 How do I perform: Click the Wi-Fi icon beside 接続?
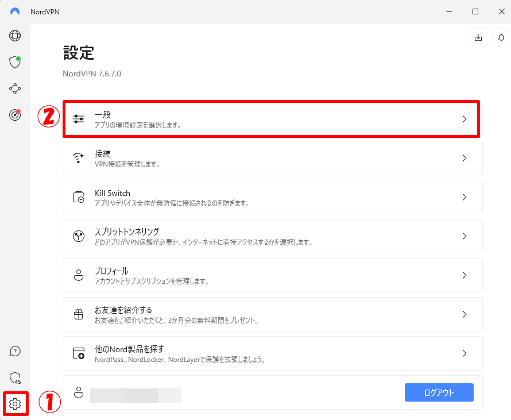79,158
